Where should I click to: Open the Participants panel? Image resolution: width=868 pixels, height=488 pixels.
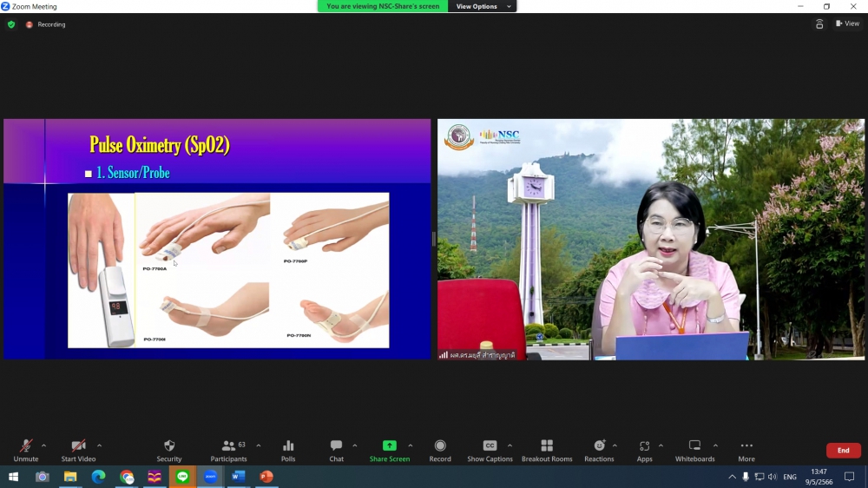[228, 450]
